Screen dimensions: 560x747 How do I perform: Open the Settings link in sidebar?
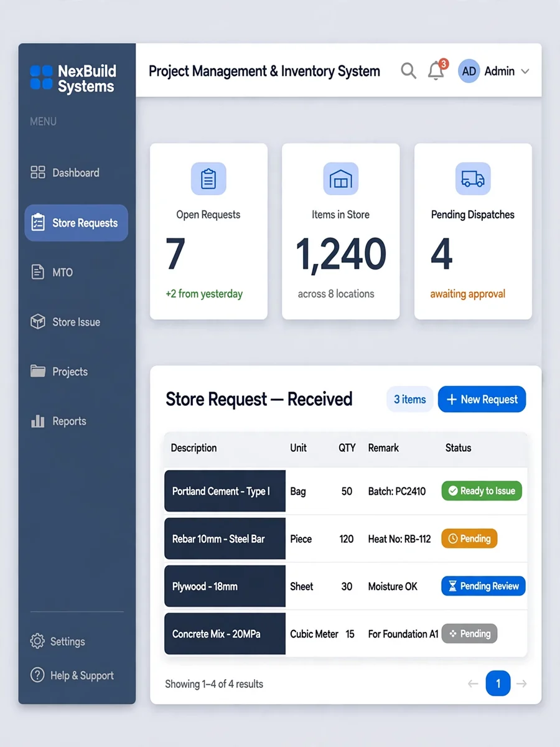(x=58, y=641)
